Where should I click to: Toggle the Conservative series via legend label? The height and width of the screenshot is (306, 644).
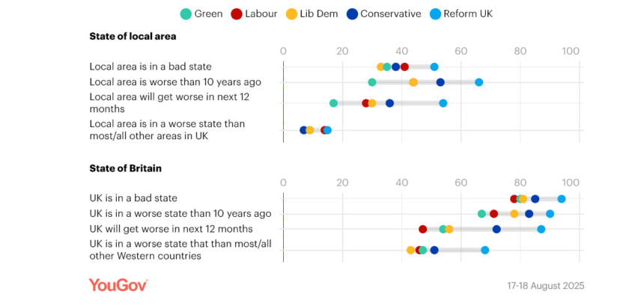391,14
